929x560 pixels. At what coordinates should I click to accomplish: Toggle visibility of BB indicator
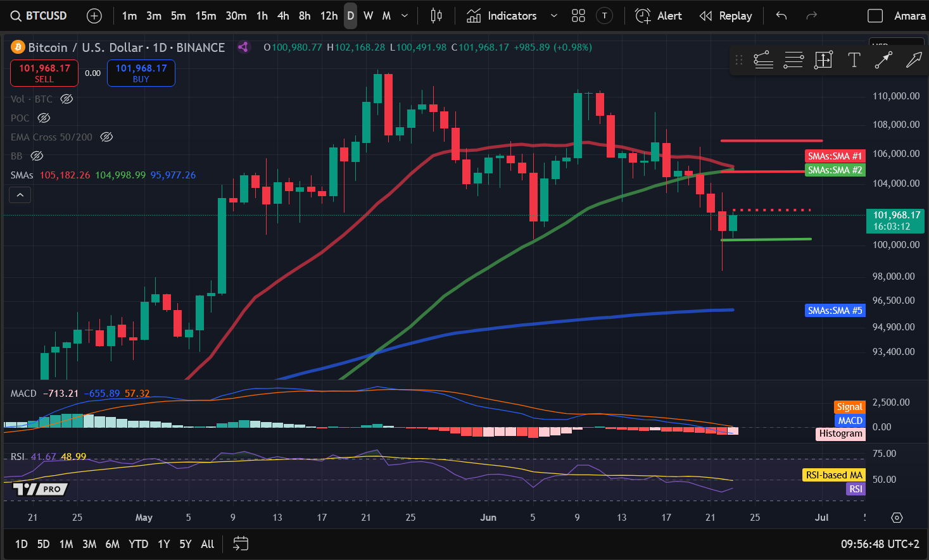(x=37, y=156)
